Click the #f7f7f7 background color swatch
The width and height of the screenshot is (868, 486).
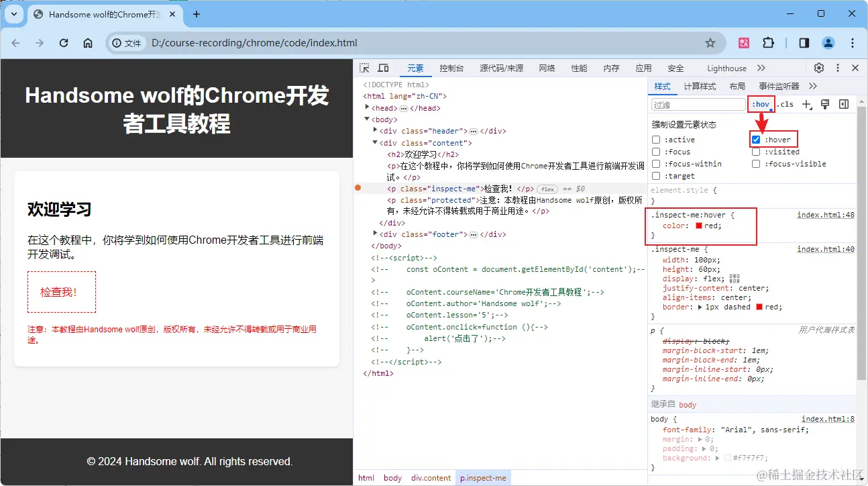[x=727, y=458]
